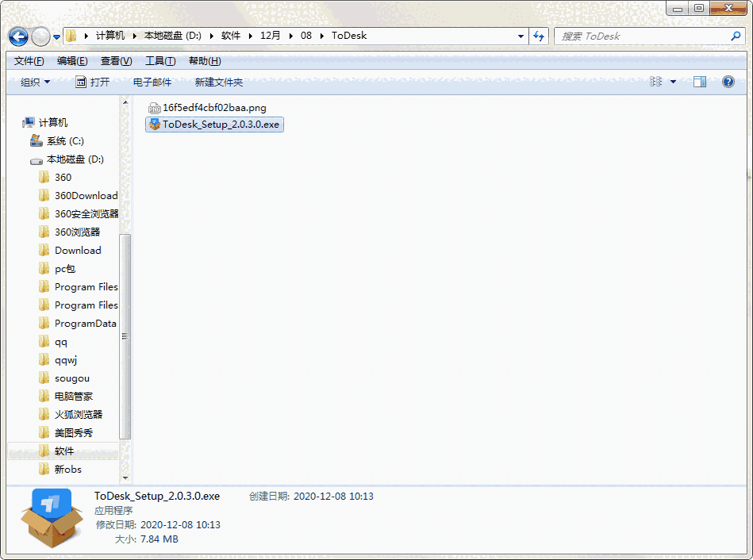Click the navigation pane scroll up arrow

(125, 102)
